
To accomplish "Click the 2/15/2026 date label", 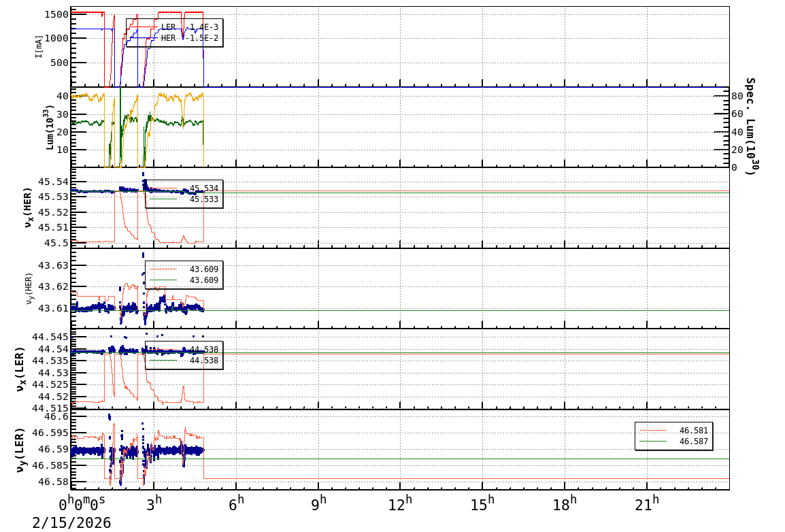I will (x=71, y=522).
